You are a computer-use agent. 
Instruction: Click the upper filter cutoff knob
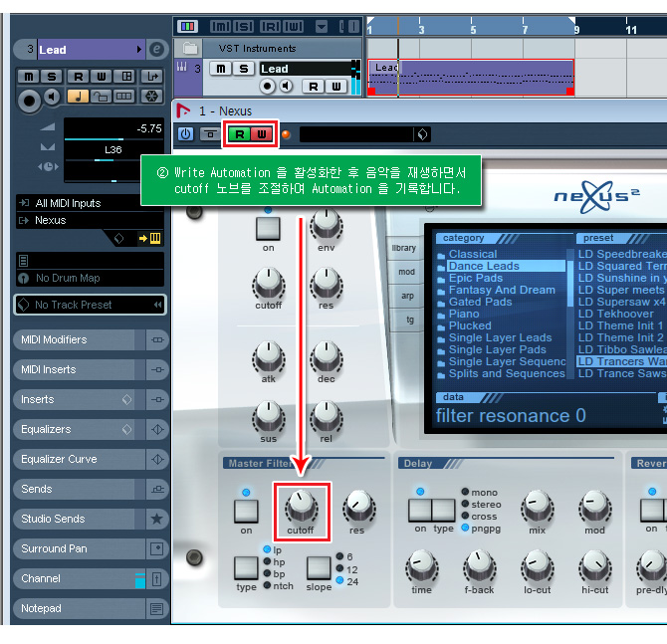coord(269,283)
